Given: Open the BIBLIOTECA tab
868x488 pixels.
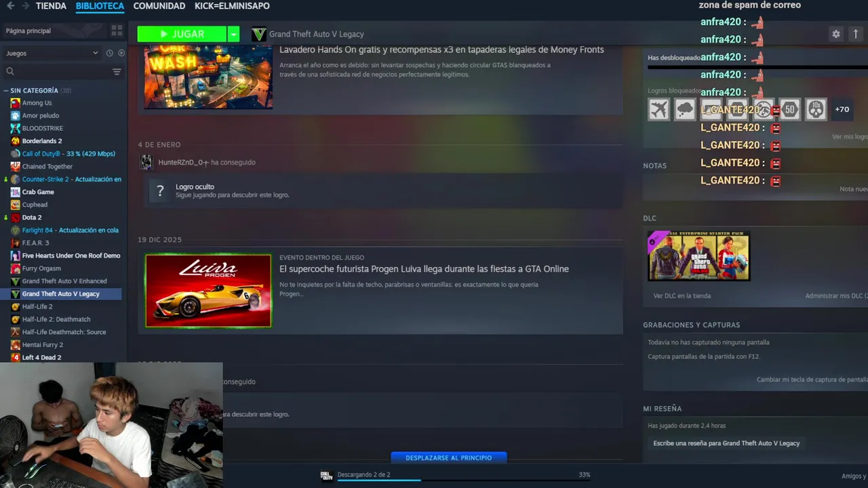Looking at the screenshot, I should [x=100, y=6].
